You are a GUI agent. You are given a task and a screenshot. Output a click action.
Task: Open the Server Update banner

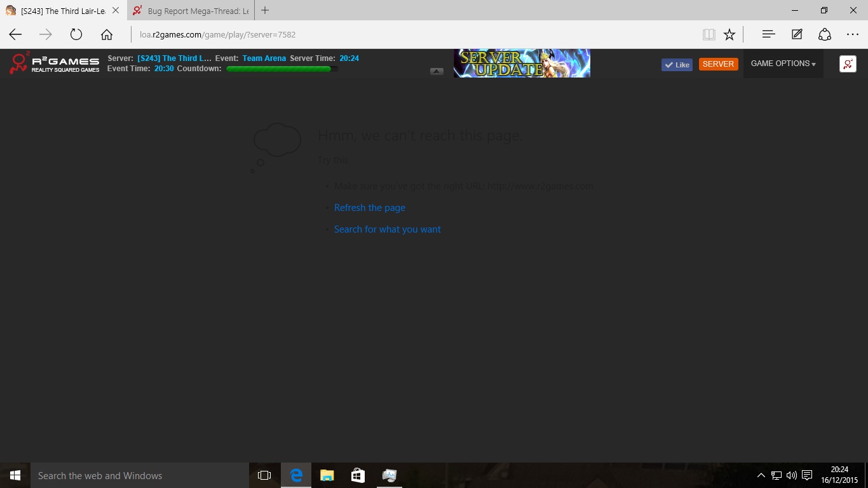522,64
